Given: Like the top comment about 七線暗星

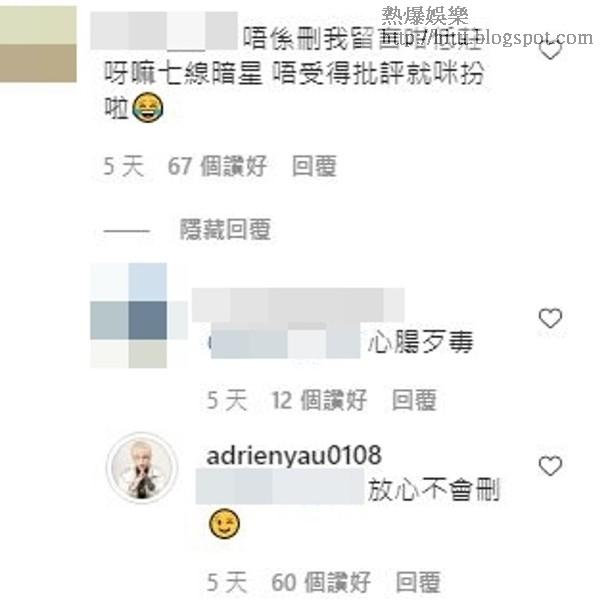Looking at the screenshot, I should click(x=550, y=49).
